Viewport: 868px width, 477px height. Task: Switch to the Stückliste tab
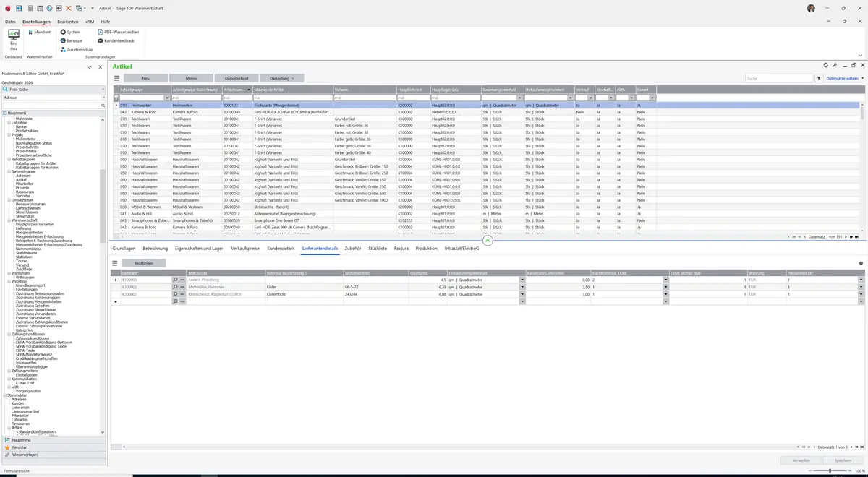(378, 248)
